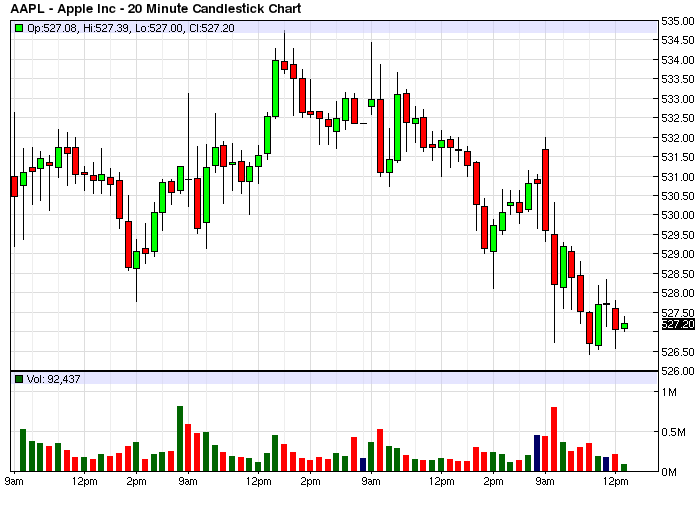Select the last green candlestick on the chart
The image size is (700, 512).
(x=624, y=326)
